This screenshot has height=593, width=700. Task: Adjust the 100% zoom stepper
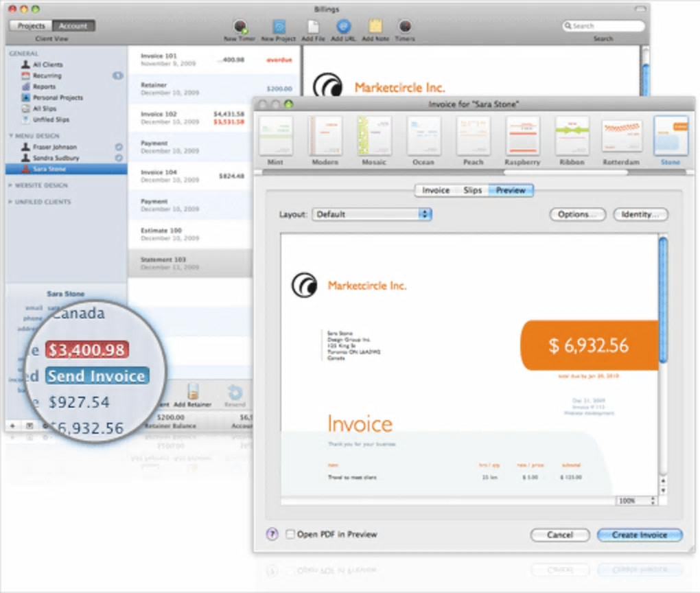tap(653, 500)
